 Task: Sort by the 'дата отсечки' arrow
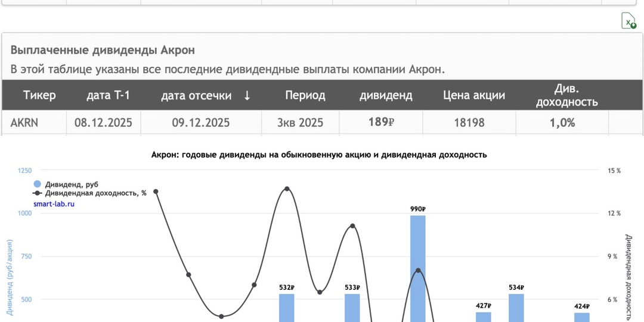(x=247, y=95)
